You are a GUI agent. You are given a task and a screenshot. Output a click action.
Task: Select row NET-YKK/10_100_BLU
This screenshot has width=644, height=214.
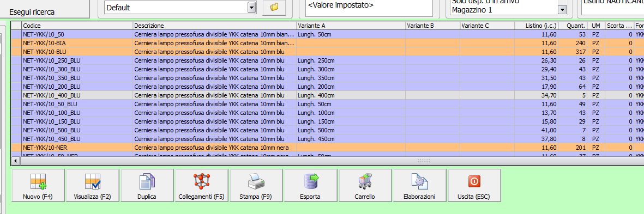[x=327, y=112]
